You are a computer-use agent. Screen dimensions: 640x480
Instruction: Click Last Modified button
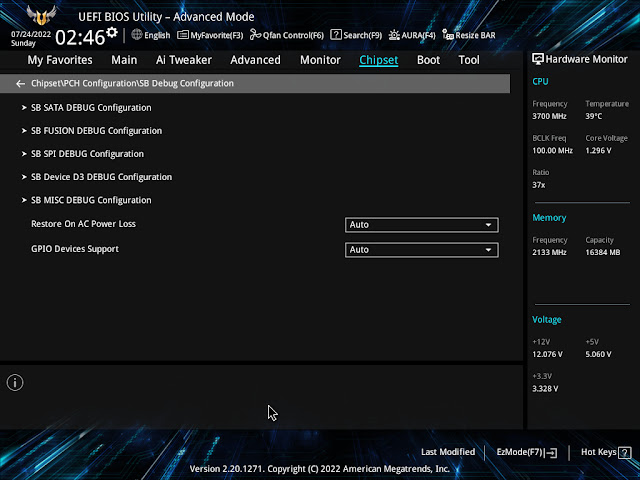448,452
